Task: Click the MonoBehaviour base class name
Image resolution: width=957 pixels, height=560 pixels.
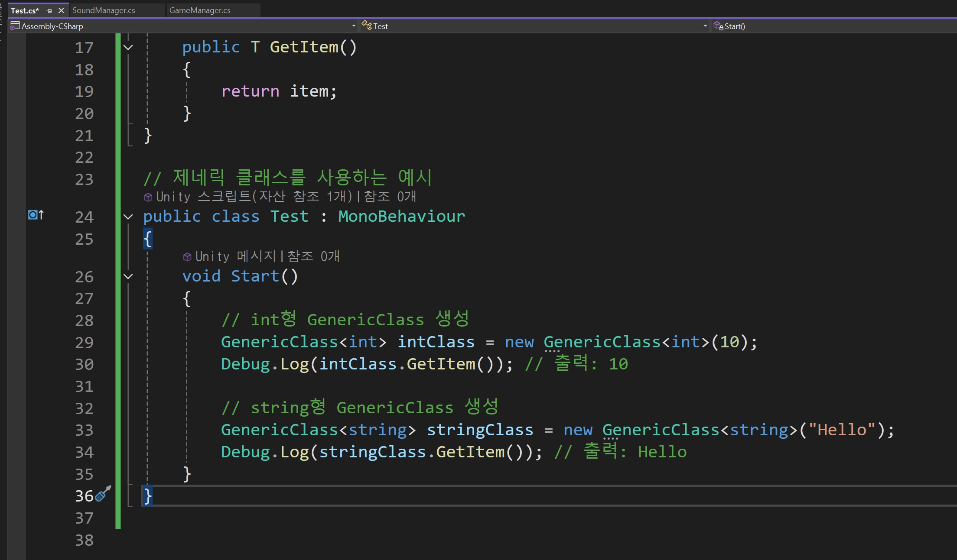Action: (x=401, y=216)
